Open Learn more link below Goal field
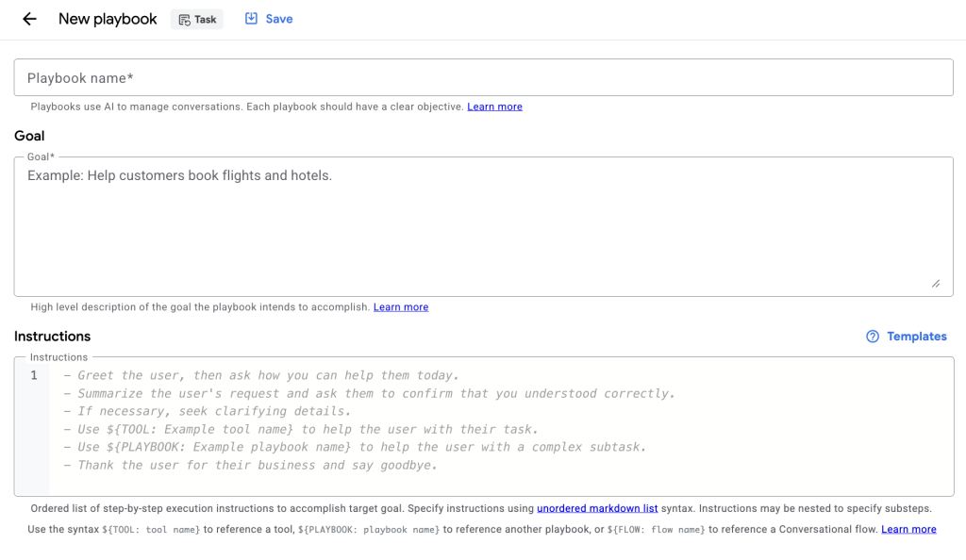This screenshot has width=966, height=560. pos(401,307)
